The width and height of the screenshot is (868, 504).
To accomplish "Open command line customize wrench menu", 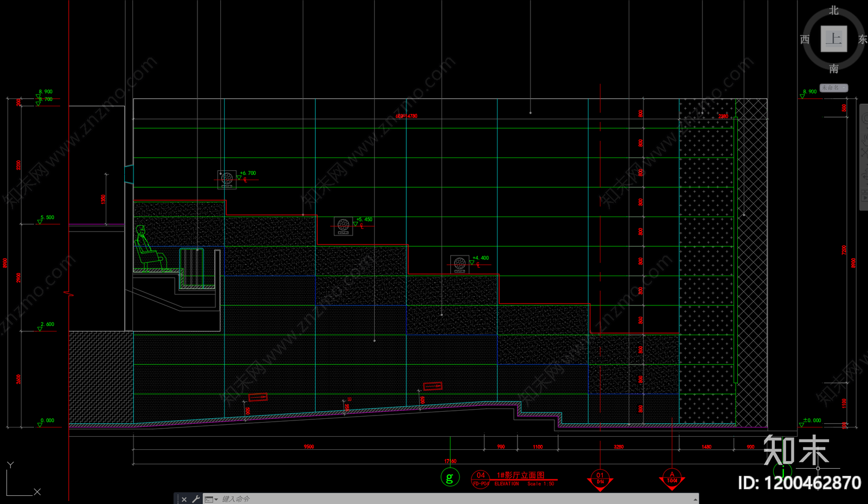I will (196, 499).
